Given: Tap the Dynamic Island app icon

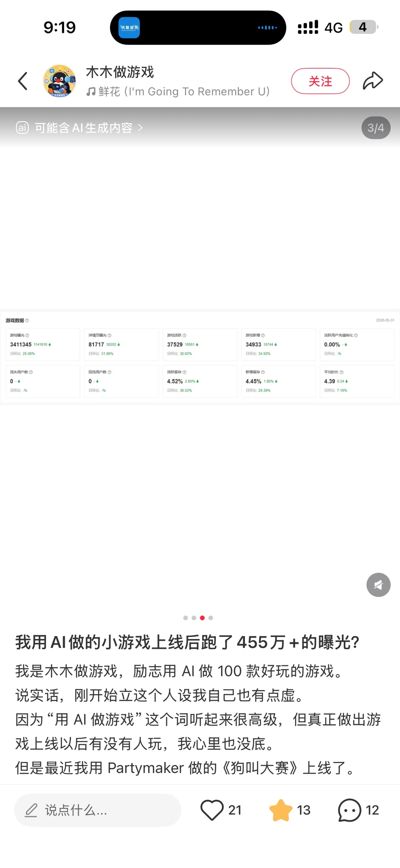Looking at the screenshot, I should point(129,28).
